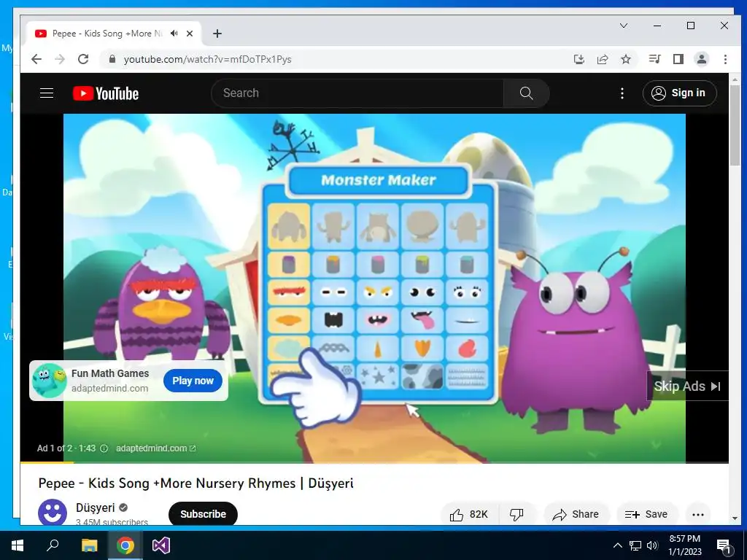Open Chrome media controls icon
Viewport: 747px width, 560px height.
(x=654, y=59)
